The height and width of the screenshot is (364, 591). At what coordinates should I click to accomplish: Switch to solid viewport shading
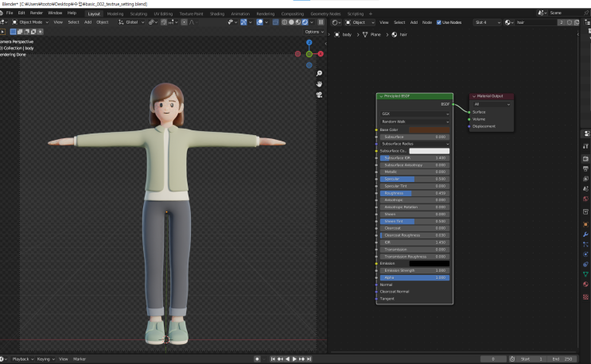291,22
